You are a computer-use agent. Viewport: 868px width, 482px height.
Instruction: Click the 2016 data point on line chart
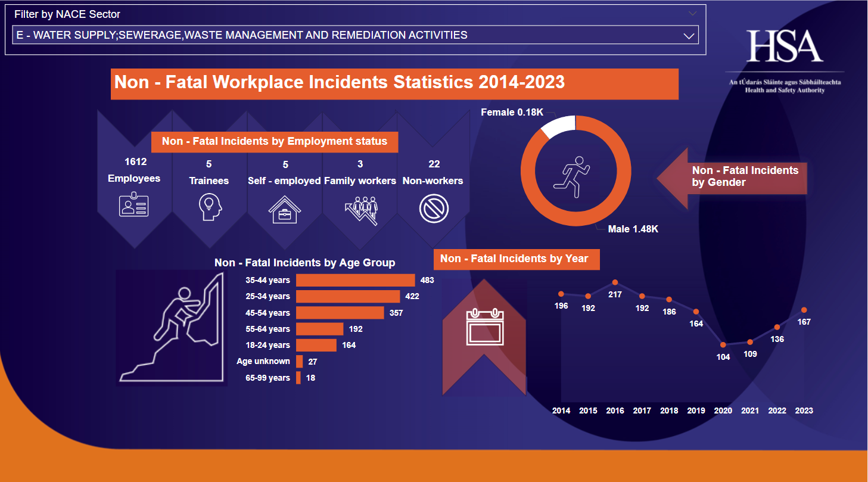[615, 282]
